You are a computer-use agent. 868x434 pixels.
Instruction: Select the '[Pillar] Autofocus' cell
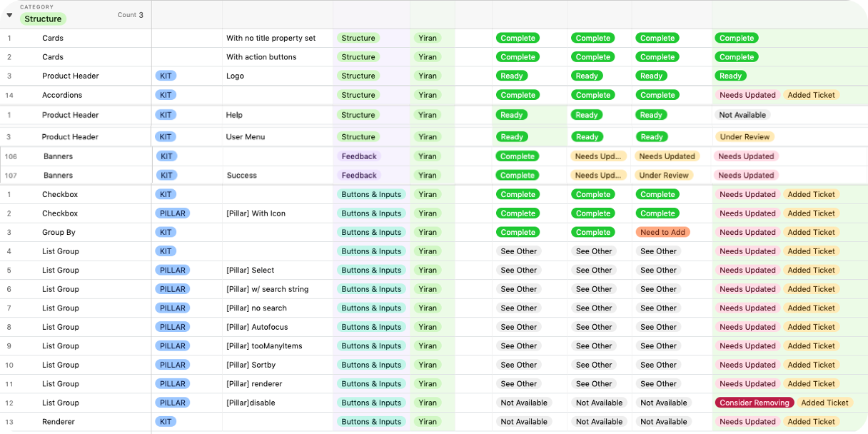tap(278, 327)
